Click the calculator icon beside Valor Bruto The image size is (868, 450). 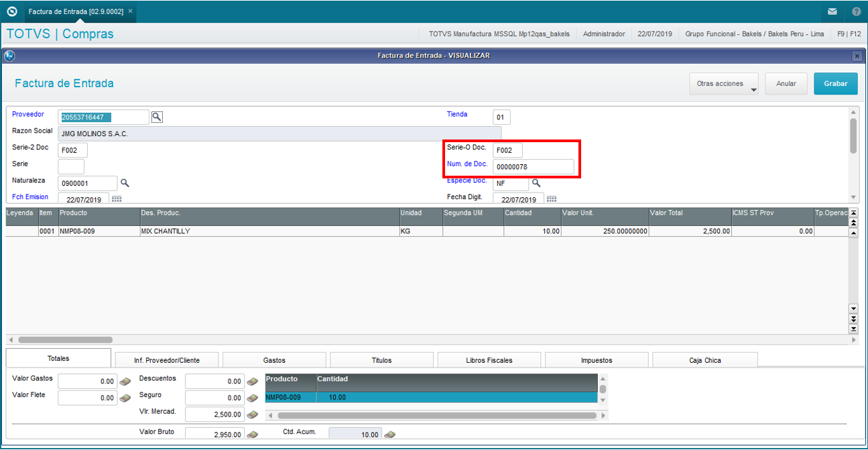point(252,435)
